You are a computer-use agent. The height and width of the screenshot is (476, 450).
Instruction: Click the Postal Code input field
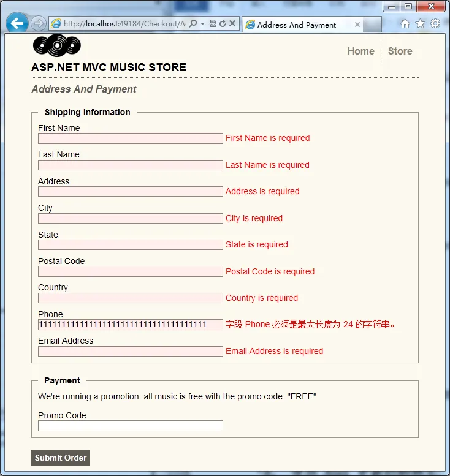[131, 271]
